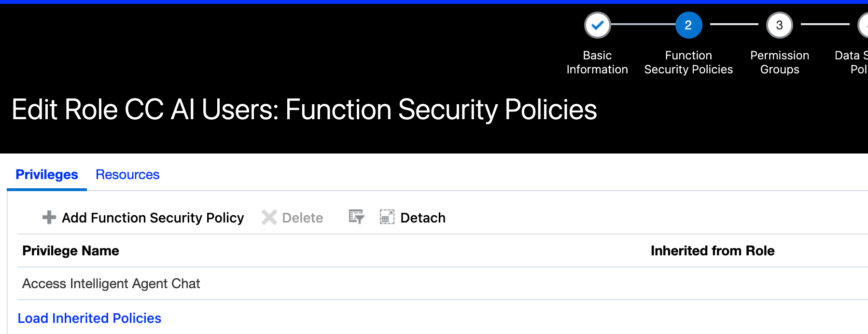Click the partially visible fourth step circle
This screenshot has width=868, height=334.
pyautogui.click(x=864, y=25)
